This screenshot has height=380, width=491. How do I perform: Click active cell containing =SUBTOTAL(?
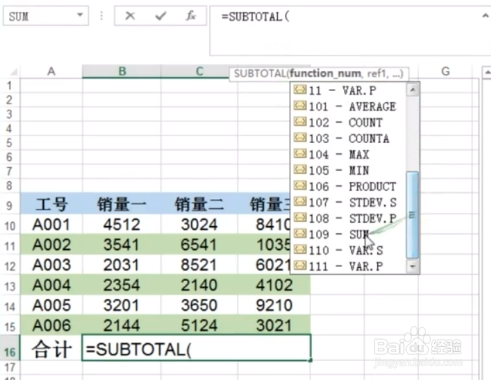196,348
